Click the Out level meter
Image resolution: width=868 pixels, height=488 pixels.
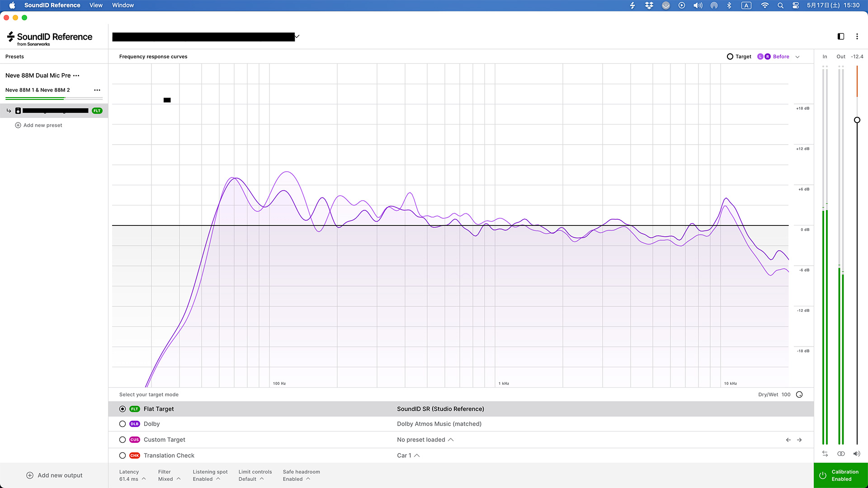pos(841,255)
